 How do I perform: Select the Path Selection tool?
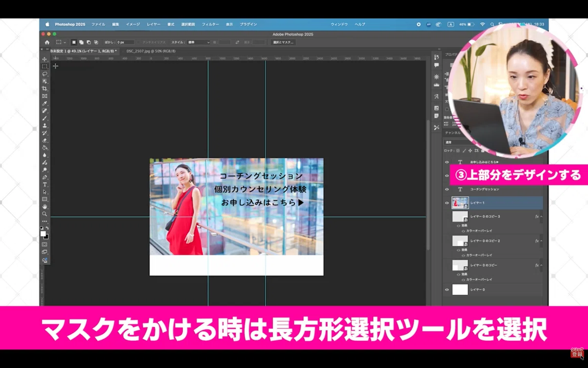[45, 192]
